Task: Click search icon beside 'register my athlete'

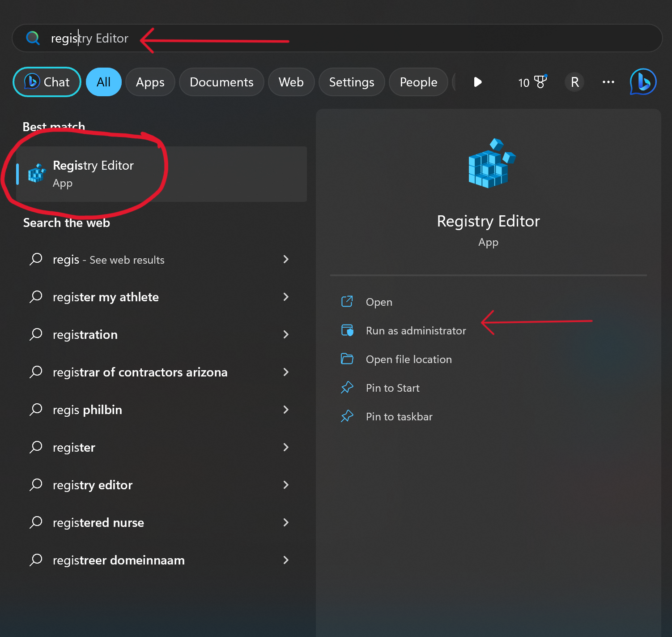Action: [36, 297]
